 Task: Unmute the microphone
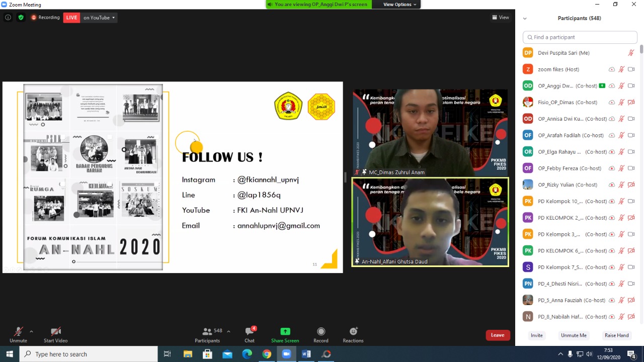[x=18, y=332]
